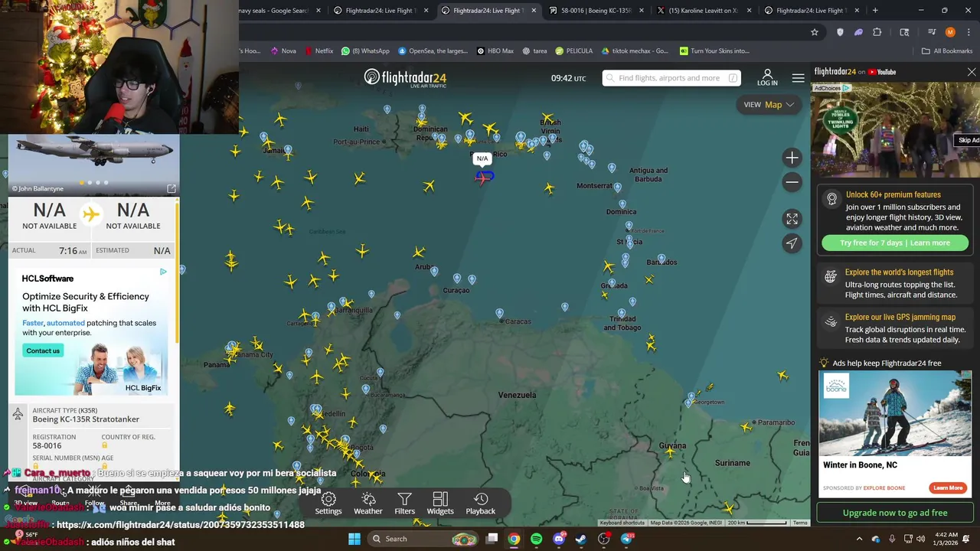The height and width of the screenshot is (551, 980).
Task: Open the Weather layer options
Action: [367, 504]
